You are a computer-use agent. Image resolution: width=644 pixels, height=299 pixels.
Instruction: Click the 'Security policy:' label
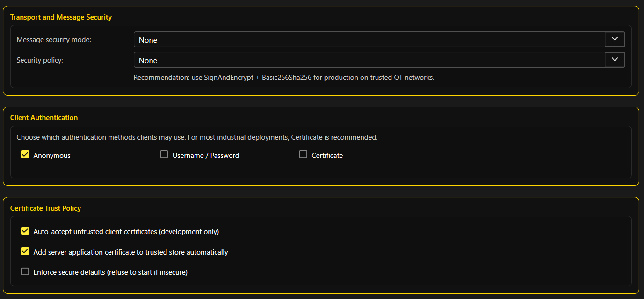click(x=40, y=60)
